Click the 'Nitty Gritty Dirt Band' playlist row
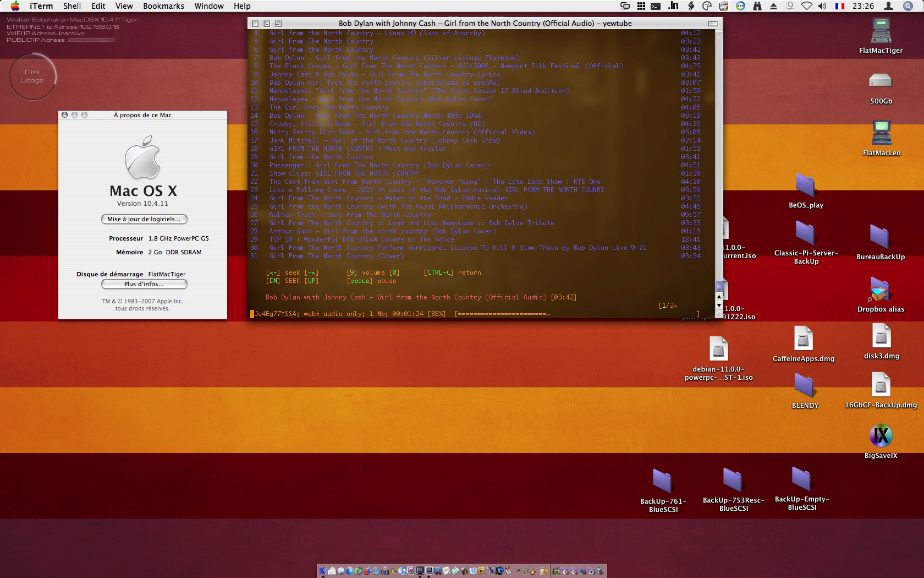The height and width of the screenshot is (578, 924). coord(476,132)
